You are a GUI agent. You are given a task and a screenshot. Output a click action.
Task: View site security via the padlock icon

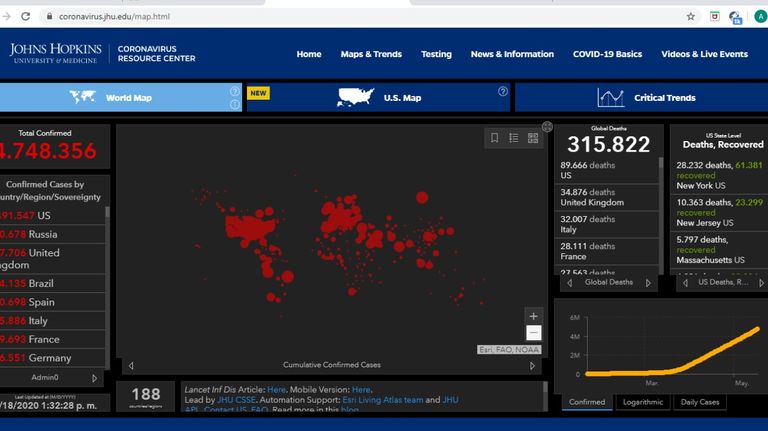(49, 16)
